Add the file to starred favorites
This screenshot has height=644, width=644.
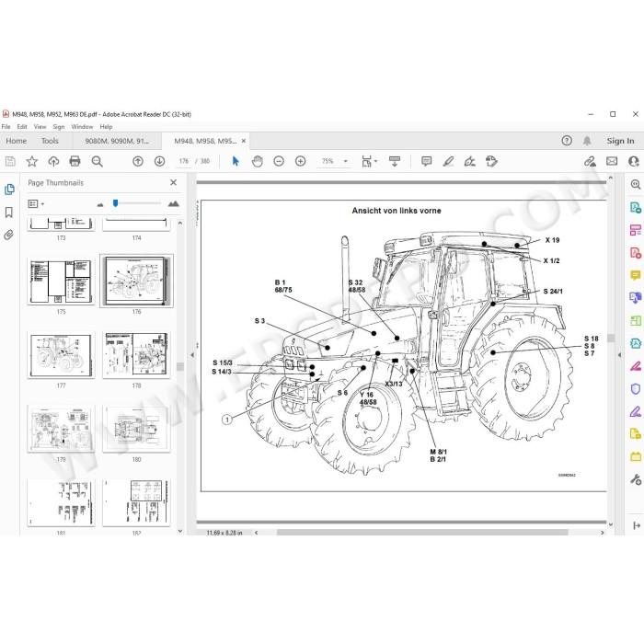[31, 161]
